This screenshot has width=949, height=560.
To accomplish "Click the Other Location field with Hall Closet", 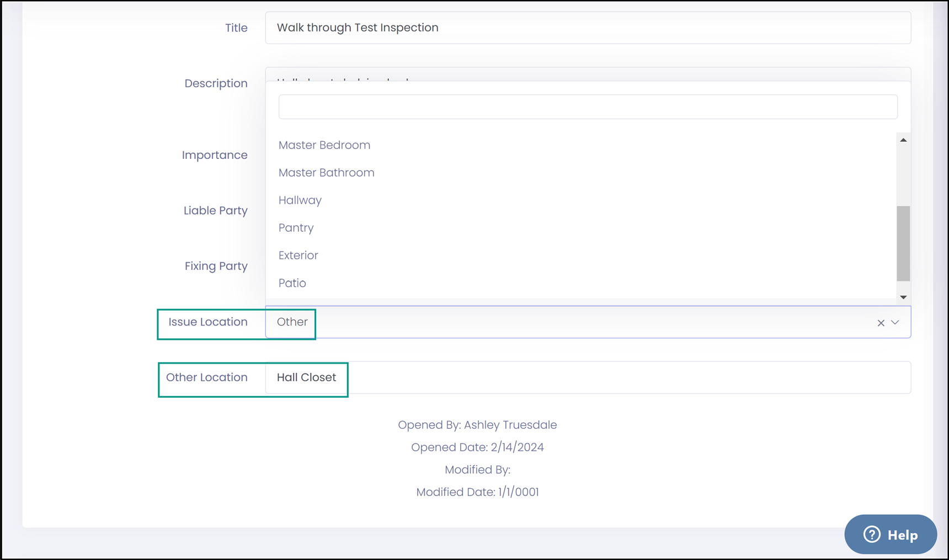I will [588, 377].
